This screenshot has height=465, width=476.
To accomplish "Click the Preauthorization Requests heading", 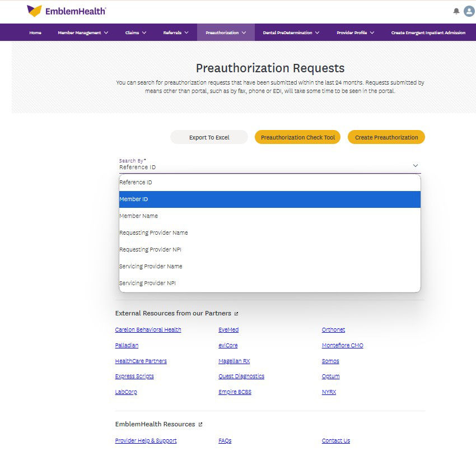I will [270, 68].
